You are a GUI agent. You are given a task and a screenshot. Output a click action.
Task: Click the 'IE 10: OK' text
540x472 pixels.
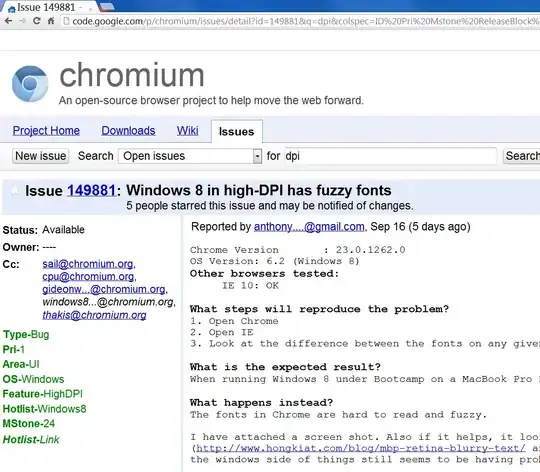[x=250, y=286]
